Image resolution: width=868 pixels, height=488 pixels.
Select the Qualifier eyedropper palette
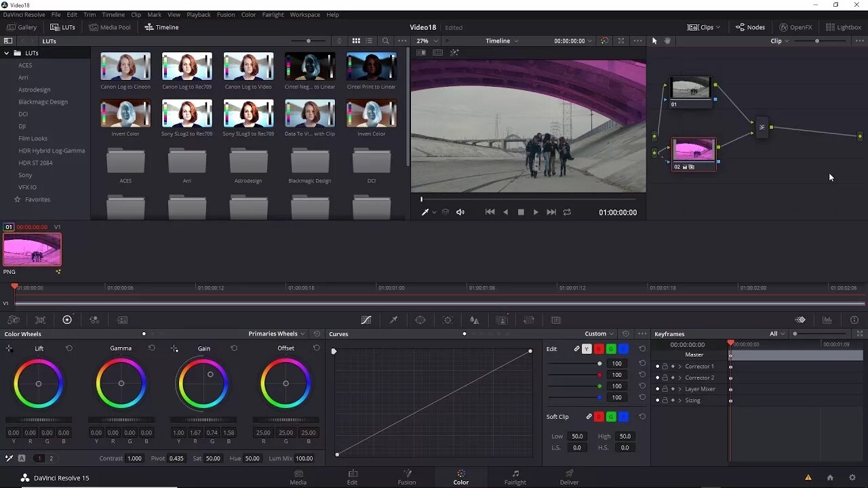tap(393, 320)
